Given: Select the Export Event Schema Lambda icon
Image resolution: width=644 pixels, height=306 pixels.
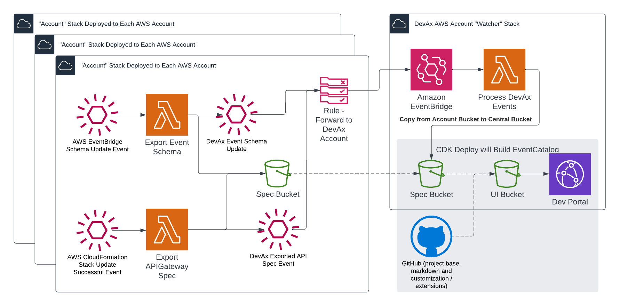Looking at the screenshot, I should point(167,115).
